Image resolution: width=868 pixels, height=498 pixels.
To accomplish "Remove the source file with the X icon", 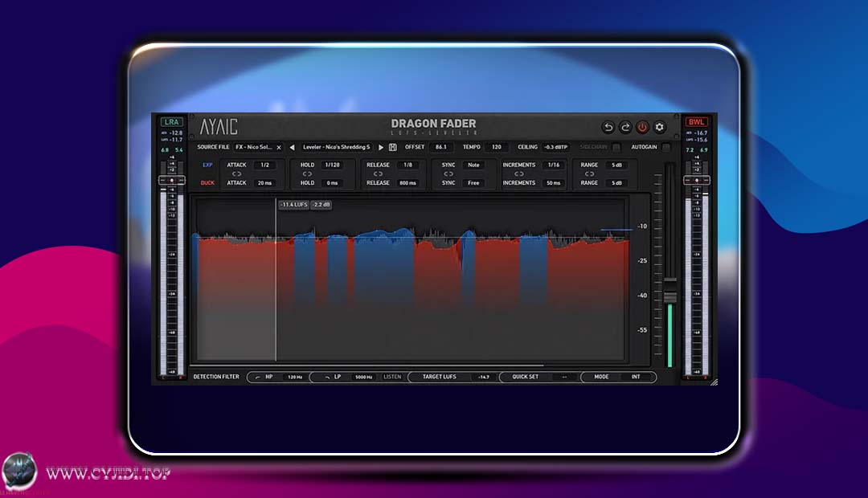I will click(279, 147).
